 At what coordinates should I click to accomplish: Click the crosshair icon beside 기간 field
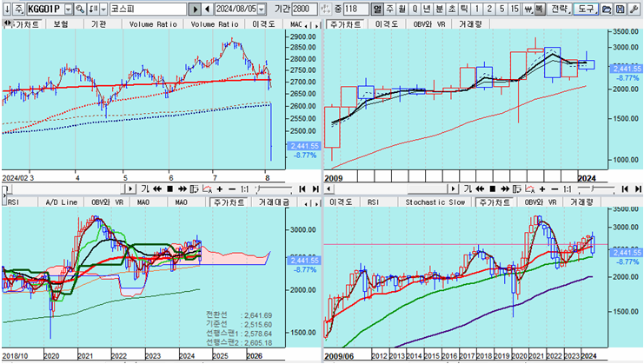coord(325,9)
